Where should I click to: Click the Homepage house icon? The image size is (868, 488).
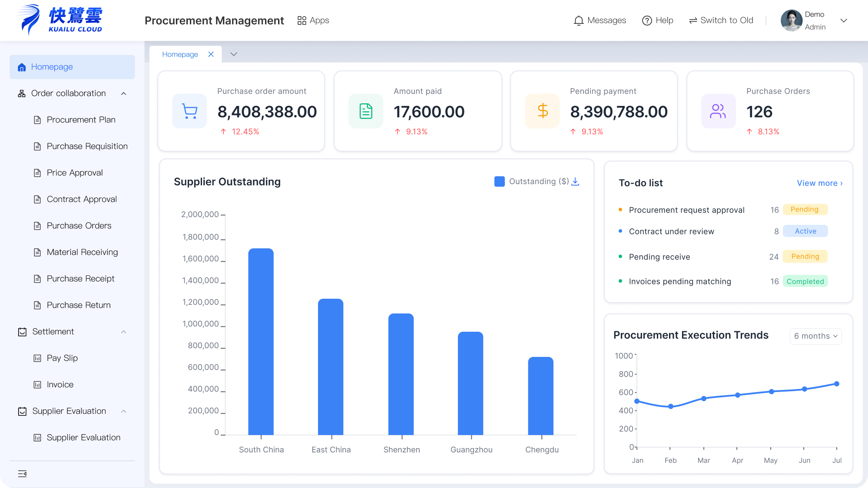point(22,67)
